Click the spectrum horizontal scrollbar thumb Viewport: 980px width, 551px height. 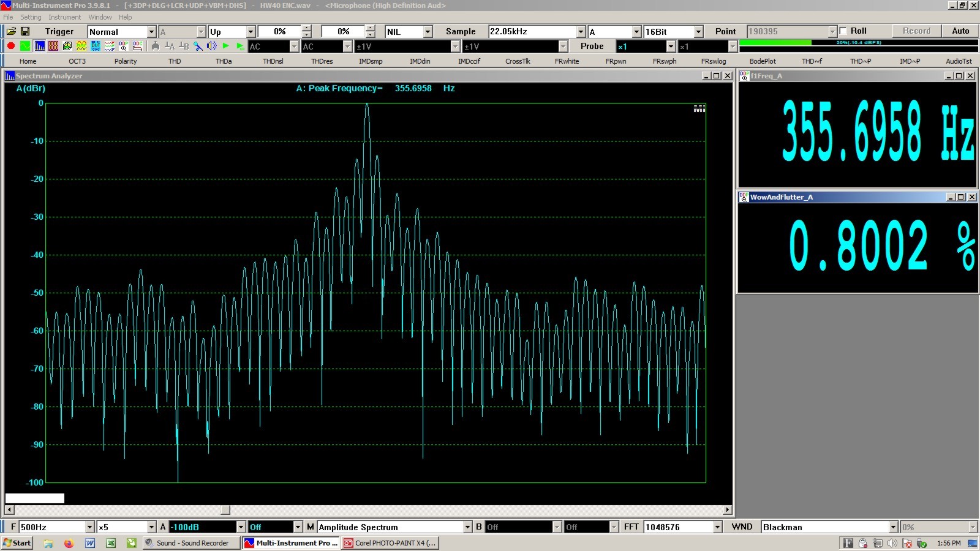[x=225, y=510]
